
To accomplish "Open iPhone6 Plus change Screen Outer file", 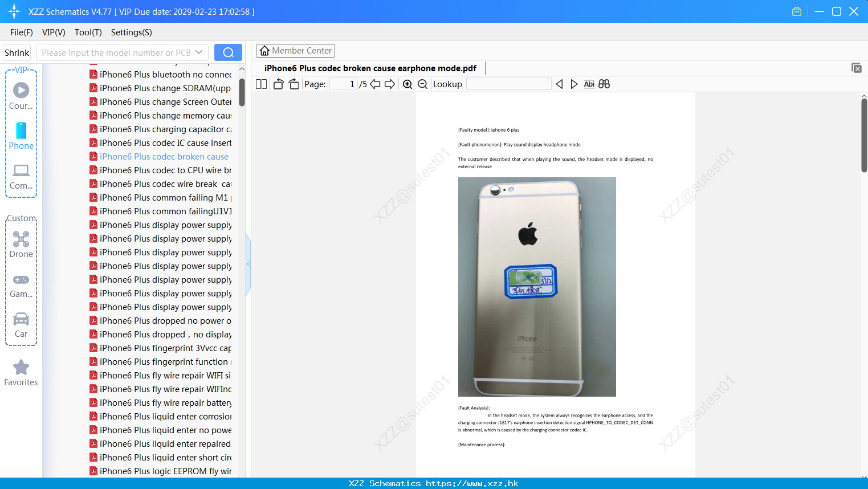I will coord(161,102).
